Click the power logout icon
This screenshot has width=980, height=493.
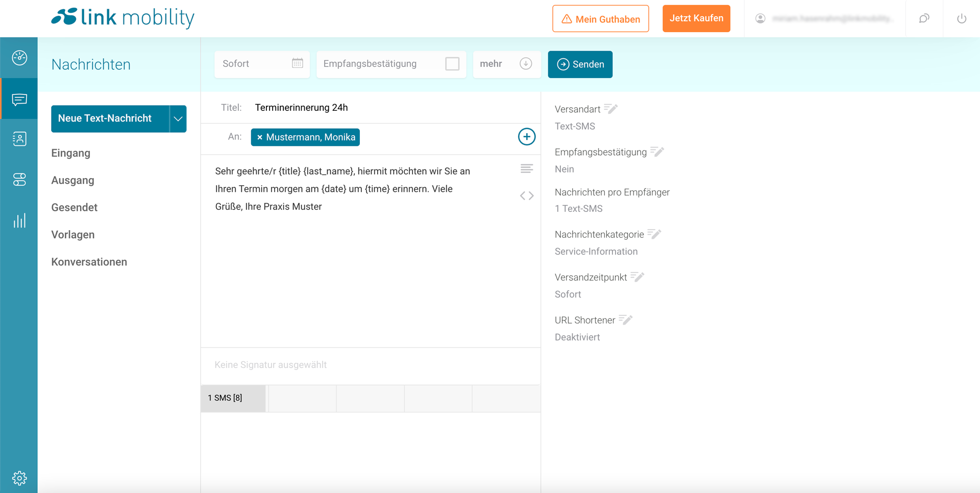962,18
